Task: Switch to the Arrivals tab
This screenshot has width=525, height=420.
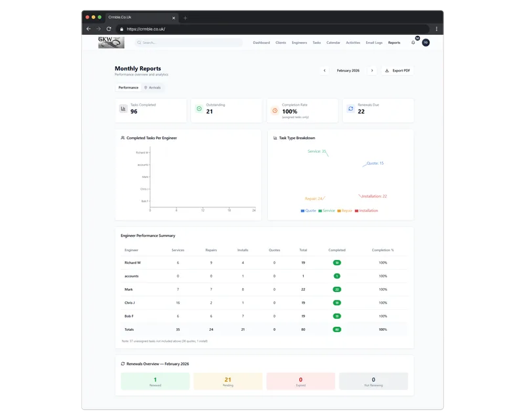Action: pyautogui.click(x=152, y=87)
